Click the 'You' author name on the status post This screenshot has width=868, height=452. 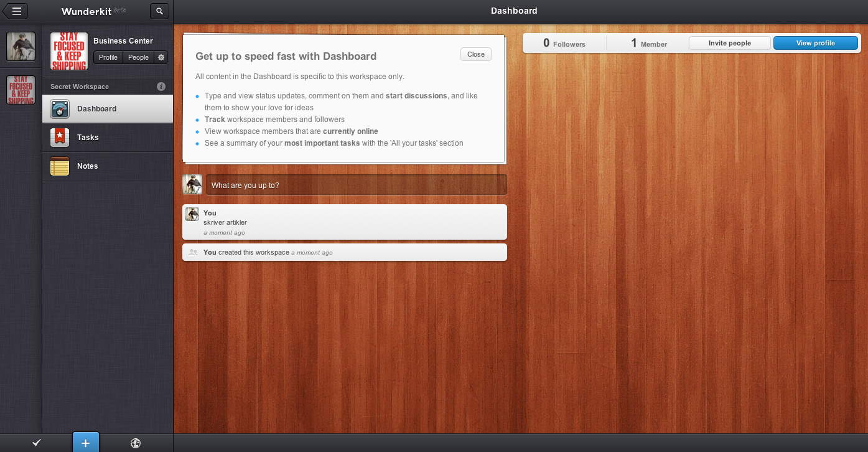[210, 213]
